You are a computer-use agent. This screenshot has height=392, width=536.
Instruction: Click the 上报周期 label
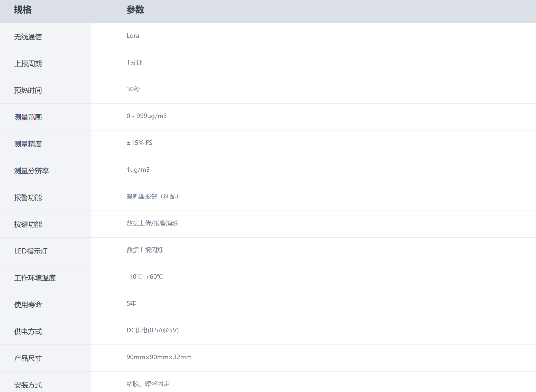click(x=28, y=64)
